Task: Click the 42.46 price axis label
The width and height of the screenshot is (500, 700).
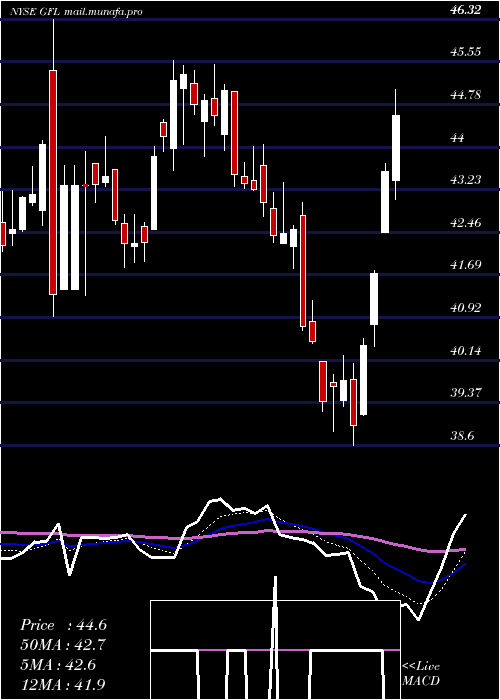Action: [x=466, y=222]
